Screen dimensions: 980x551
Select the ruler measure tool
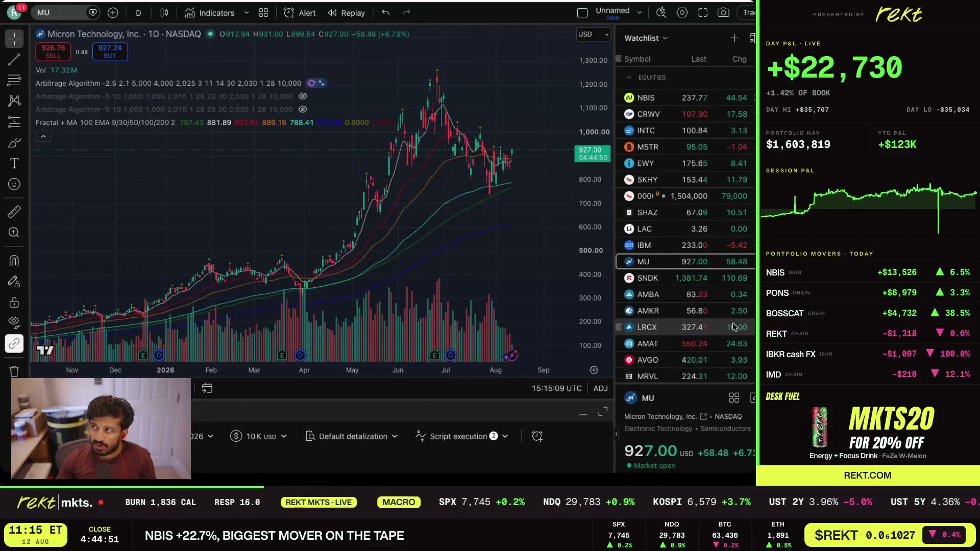14,211
